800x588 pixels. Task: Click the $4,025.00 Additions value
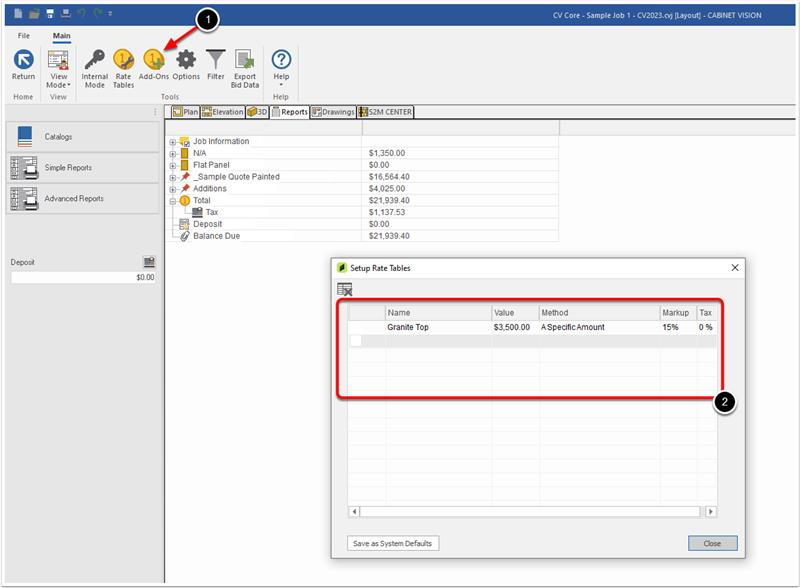tap(387, 189)
